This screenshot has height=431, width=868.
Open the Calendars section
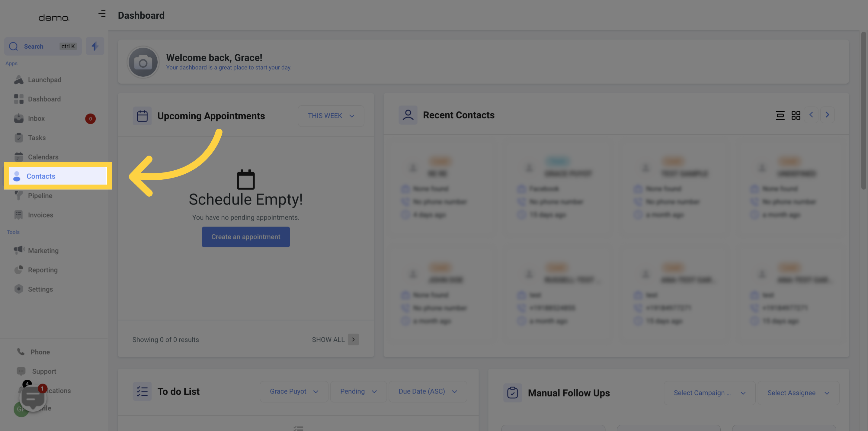point(43,157)
